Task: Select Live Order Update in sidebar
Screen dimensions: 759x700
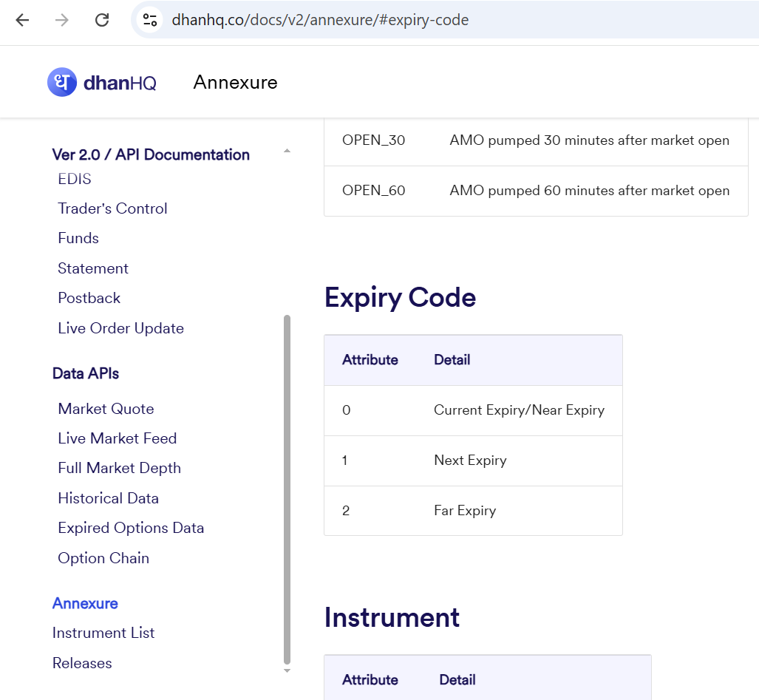Action: point(120,328)
